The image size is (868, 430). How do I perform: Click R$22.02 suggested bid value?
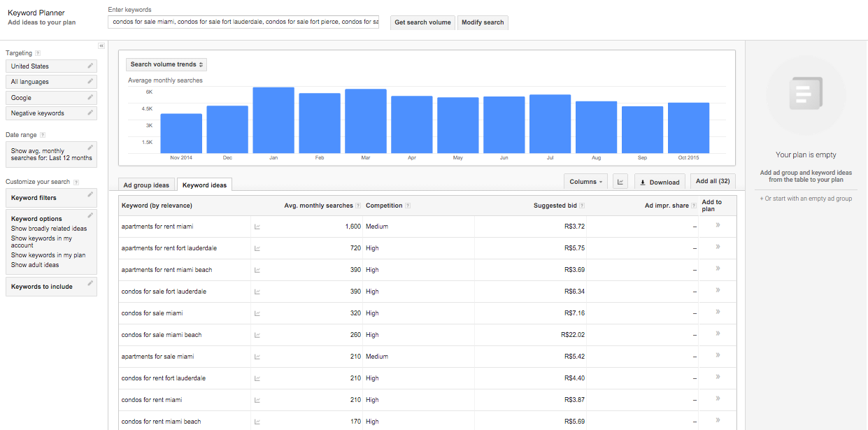pos(573,335)
